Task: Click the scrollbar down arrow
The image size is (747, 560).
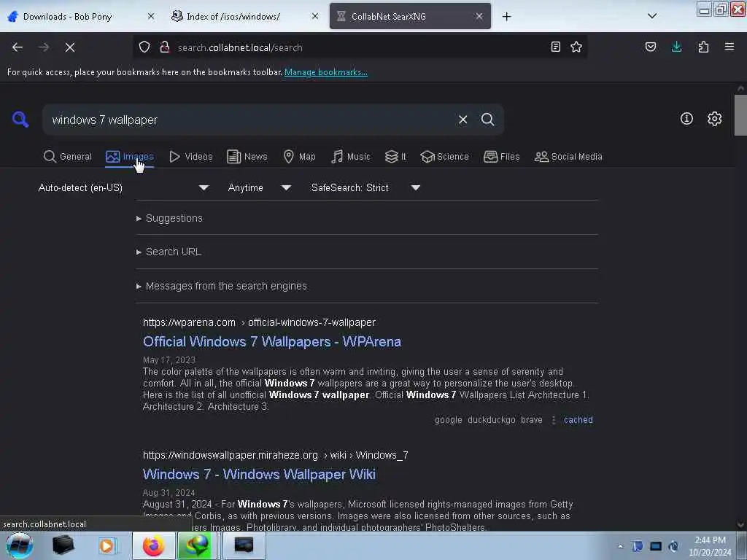Action: point(740,525)
